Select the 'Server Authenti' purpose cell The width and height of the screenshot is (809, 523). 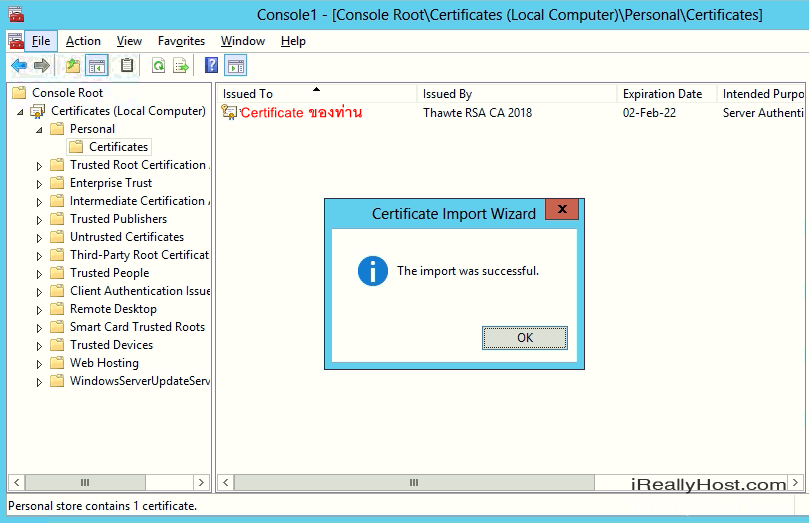click(763, 112)
